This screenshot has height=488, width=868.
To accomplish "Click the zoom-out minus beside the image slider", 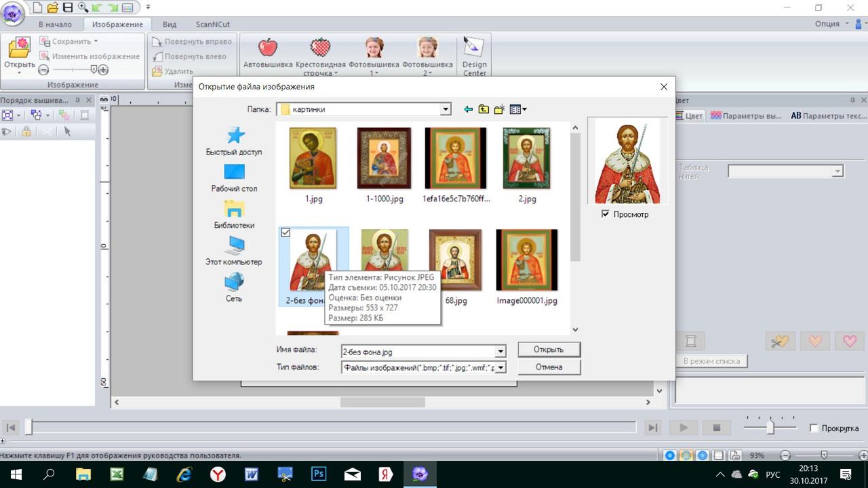I will click(x=43, y=70).
